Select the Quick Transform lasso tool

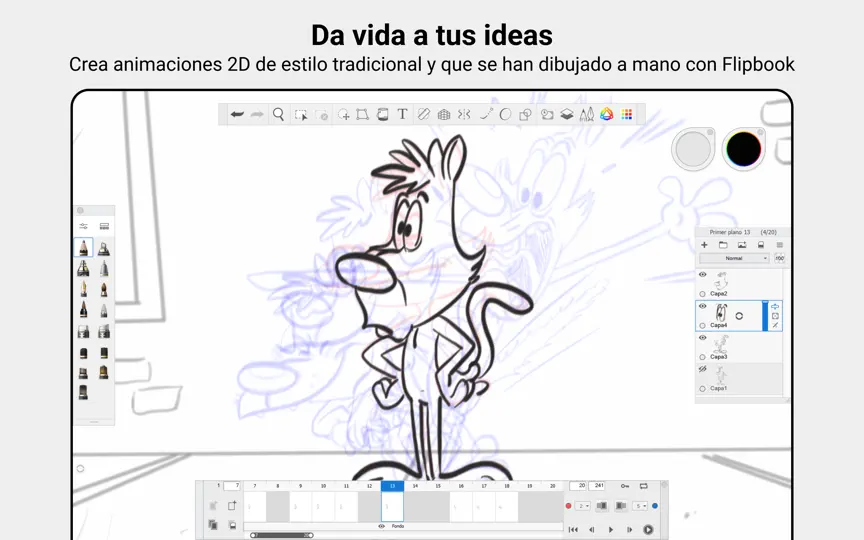(343, 115)
